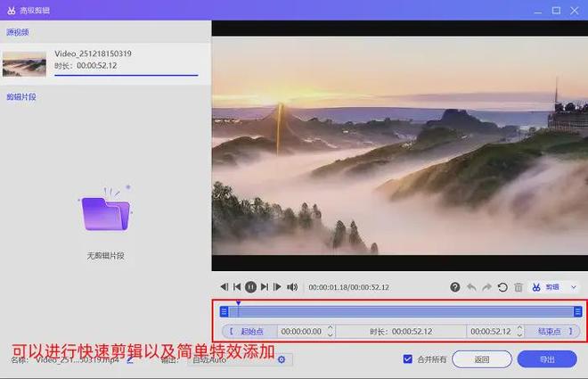
Task: Click the 返回 back button
Action: coord(482,359)
